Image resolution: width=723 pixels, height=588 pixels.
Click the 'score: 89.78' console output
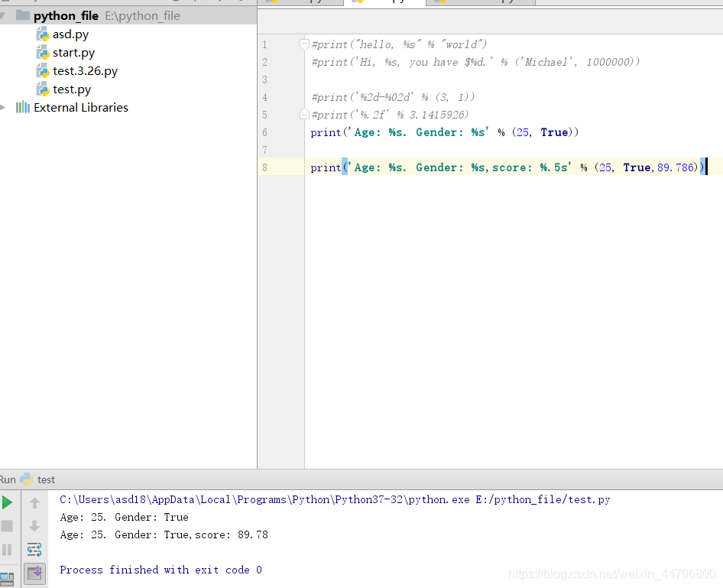click(232, 534)
